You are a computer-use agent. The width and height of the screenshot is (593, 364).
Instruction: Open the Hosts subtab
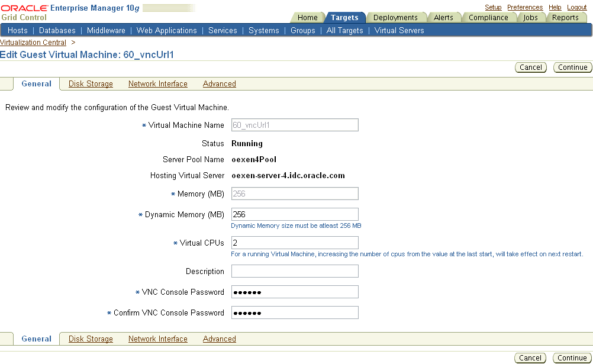click(x=17, y=30)
